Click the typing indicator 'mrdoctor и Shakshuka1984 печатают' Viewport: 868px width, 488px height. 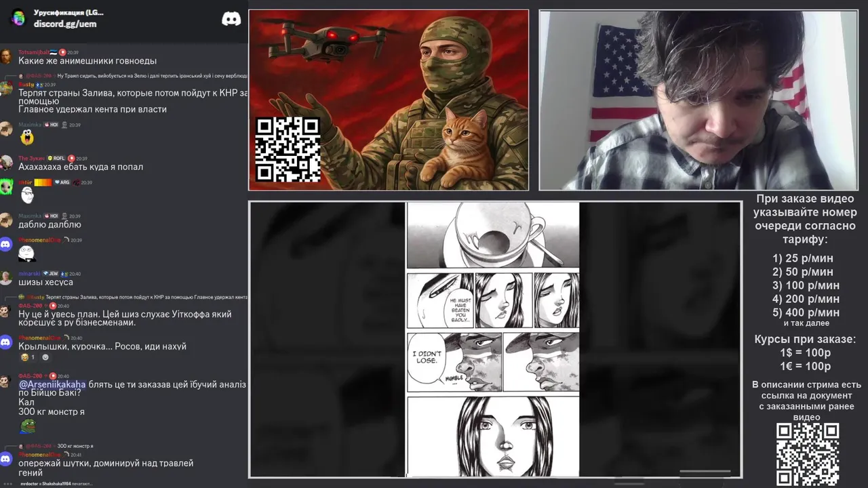click(56, 483)
